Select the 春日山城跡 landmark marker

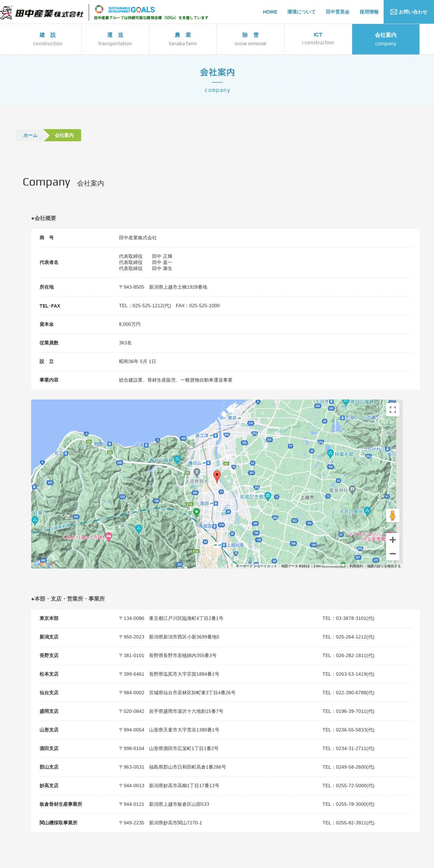pyautogui.click(x=177, y=459)
